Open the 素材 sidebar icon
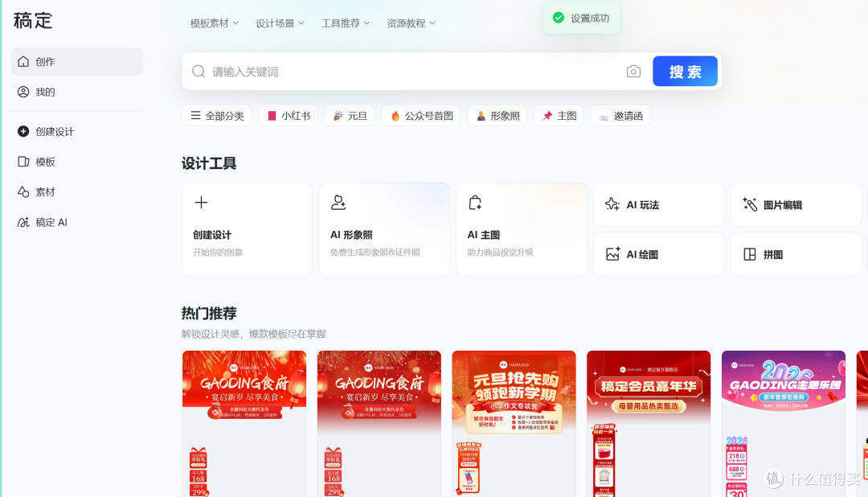868x497 pixels. (x=23, y=191)
